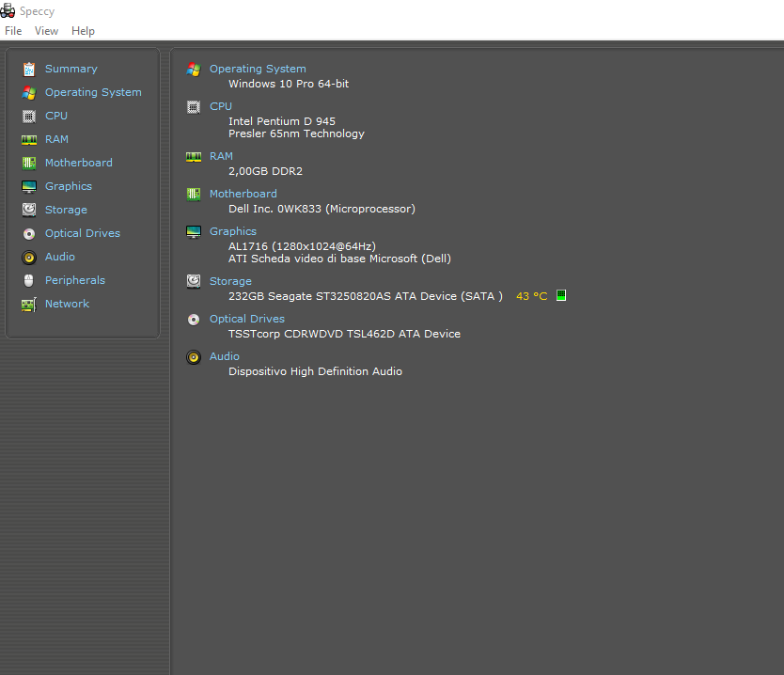
Task: Click the Operating System Windows flag icon in sidebar
Action: (29, 92)
